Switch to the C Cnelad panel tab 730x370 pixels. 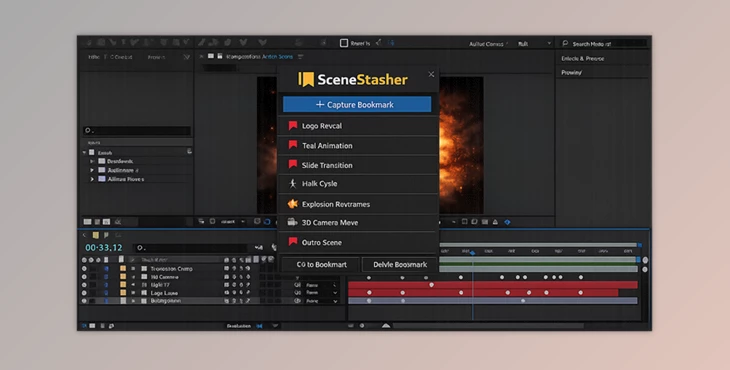[x=121, y=57]
